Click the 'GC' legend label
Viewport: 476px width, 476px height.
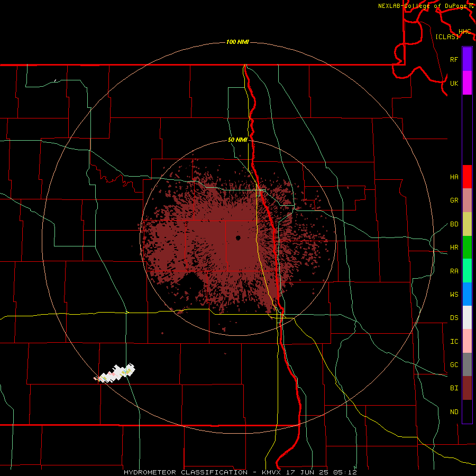454,364
